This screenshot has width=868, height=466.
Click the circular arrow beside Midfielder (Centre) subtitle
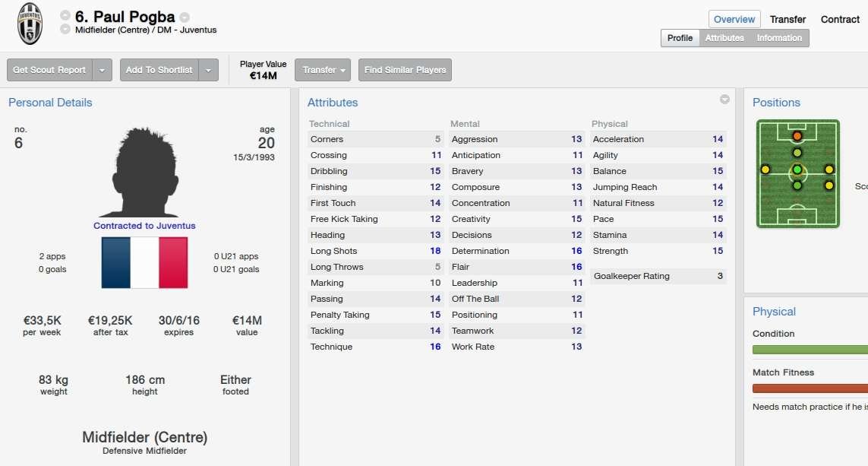65,30
